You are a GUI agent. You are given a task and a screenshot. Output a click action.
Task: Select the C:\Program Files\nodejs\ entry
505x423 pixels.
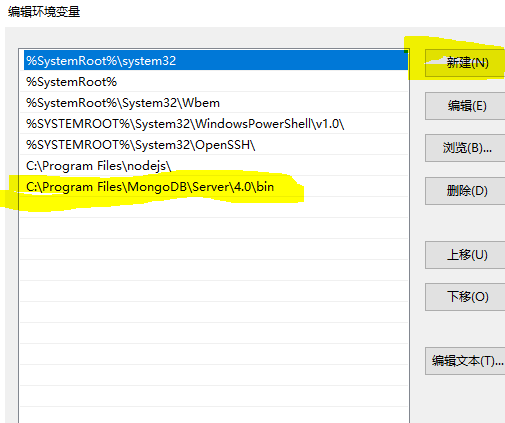[x=214, y=165]
